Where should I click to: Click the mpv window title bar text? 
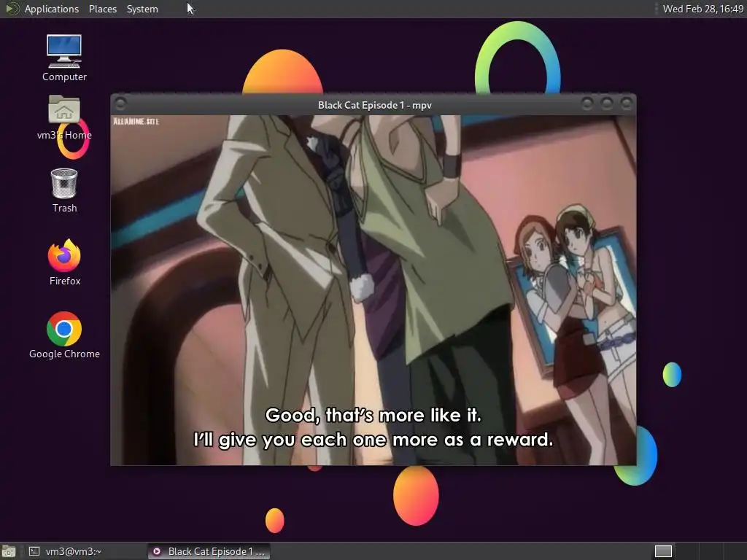click(x=375, y=105)
